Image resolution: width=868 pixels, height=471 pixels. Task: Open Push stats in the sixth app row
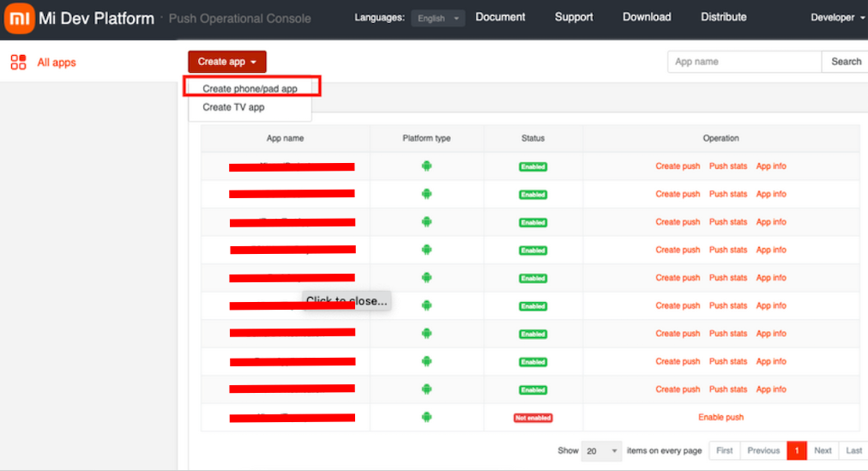[728, 305]
